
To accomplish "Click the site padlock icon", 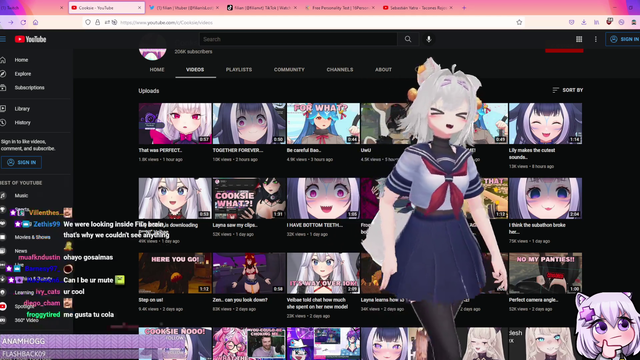I will click(x=98, y=22).
